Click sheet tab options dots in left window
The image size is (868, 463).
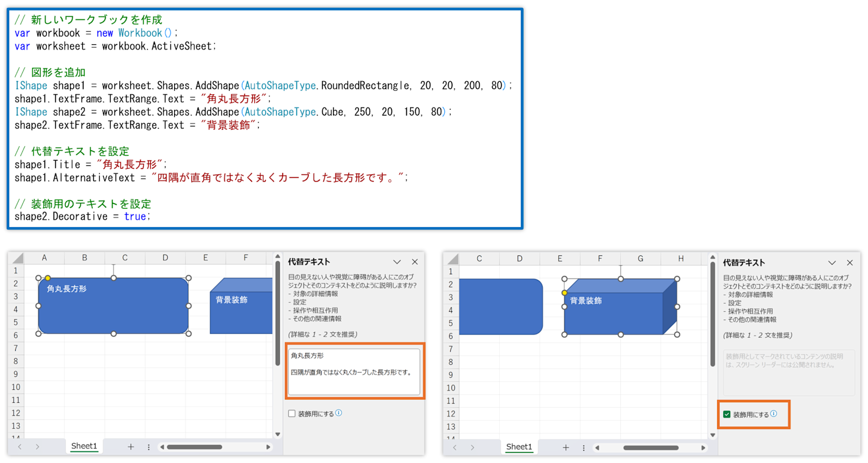[149, 447]
